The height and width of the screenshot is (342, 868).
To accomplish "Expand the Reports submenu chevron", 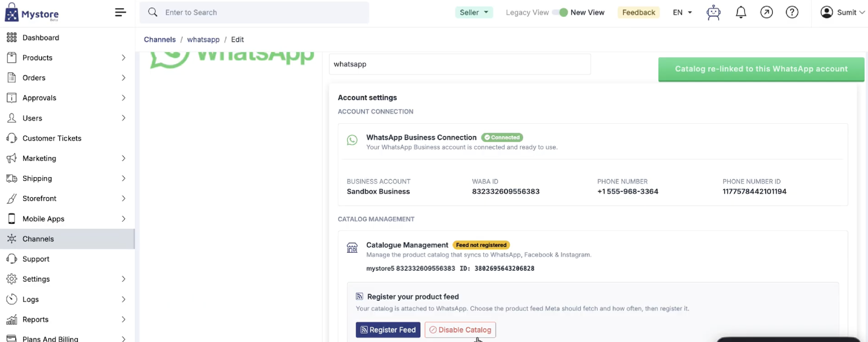I will coord(123,319).
